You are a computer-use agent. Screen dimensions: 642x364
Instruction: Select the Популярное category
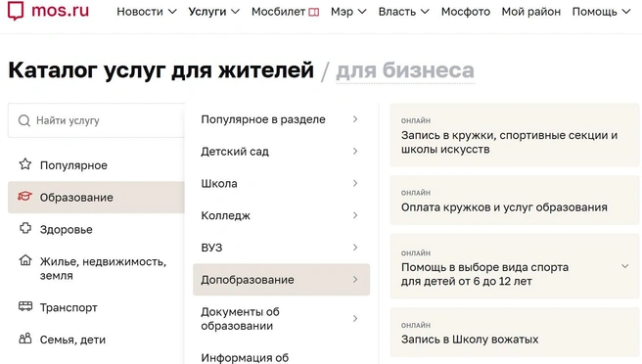(x=96, y=165)
